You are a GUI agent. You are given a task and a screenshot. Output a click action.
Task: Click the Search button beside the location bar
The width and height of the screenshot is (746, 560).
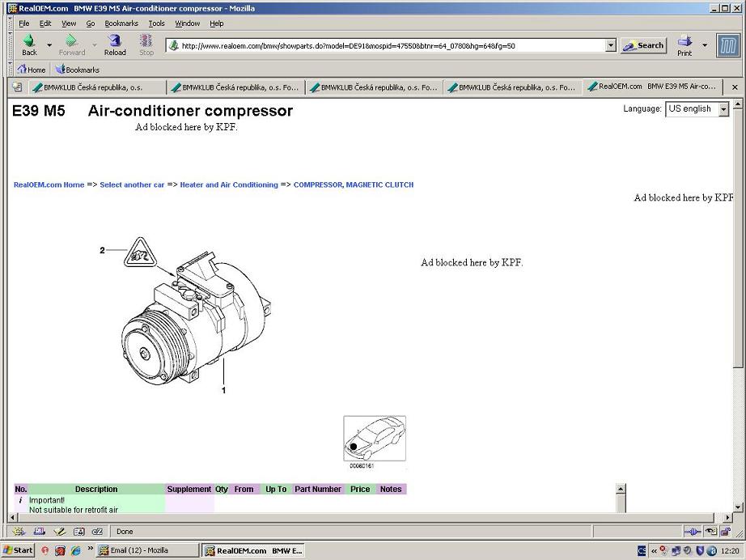pos(644,45)
